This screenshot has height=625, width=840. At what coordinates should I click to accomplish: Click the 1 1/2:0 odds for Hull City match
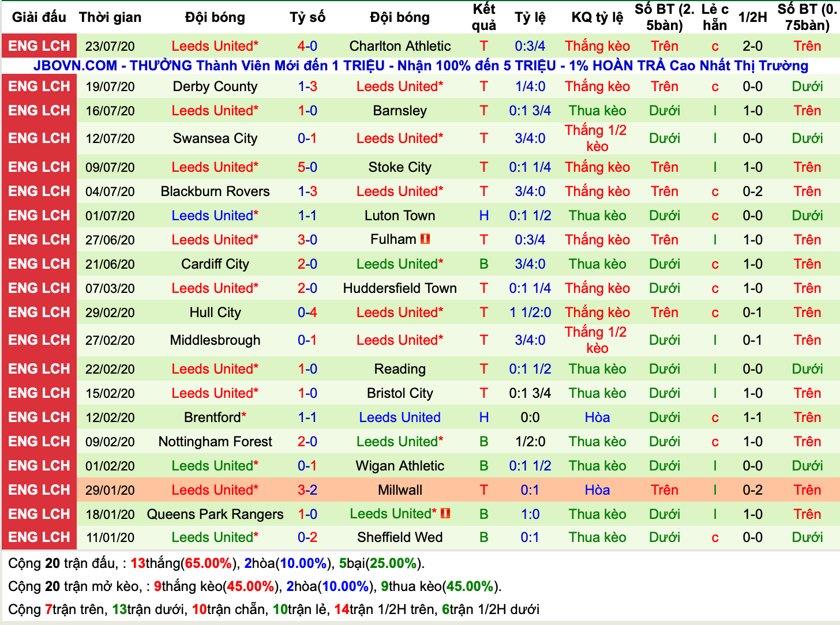(530, 312)
